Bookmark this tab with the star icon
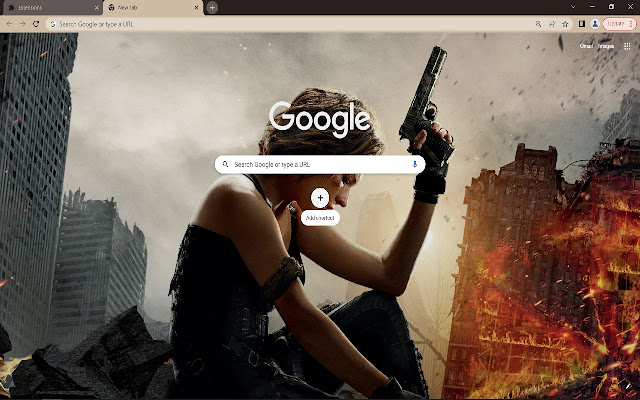This screenshot has height=400, width=640. click(x=565, y=24)
